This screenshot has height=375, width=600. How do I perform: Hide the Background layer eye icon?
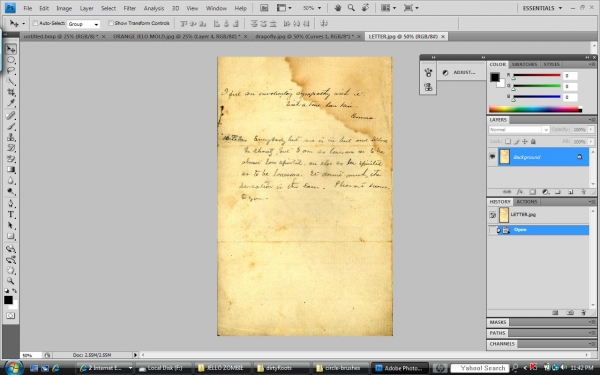[492, 157]
